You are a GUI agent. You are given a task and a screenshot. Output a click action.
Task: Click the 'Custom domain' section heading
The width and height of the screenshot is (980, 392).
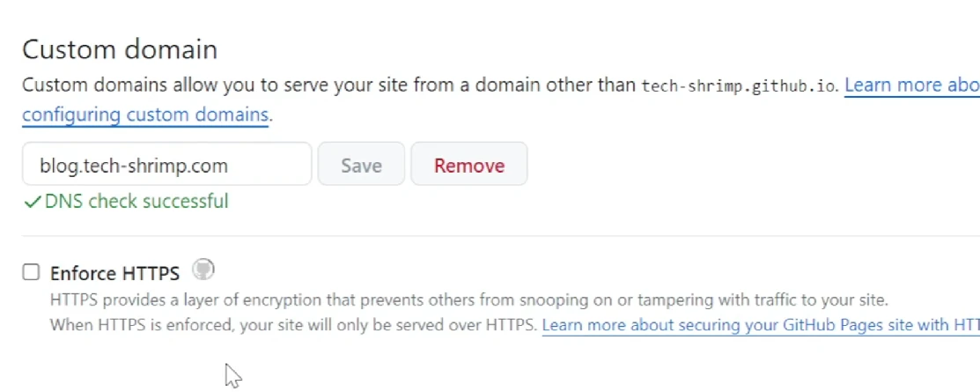click(x=120, y=49)
